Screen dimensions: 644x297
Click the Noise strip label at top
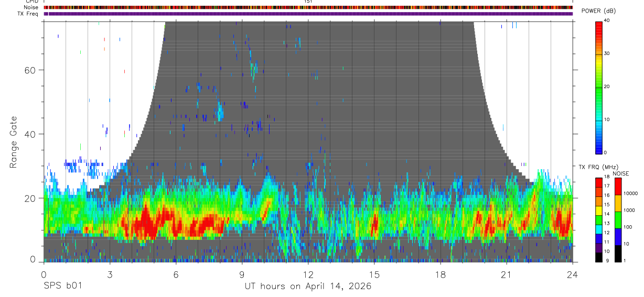click(x=31, y=7)
